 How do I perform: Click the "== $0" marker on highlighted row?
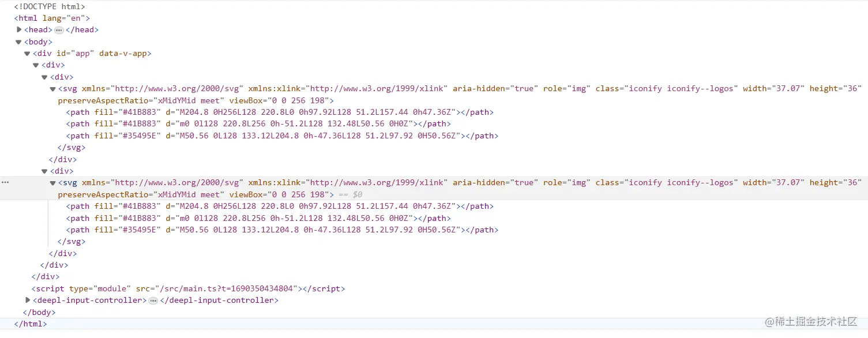350,194
